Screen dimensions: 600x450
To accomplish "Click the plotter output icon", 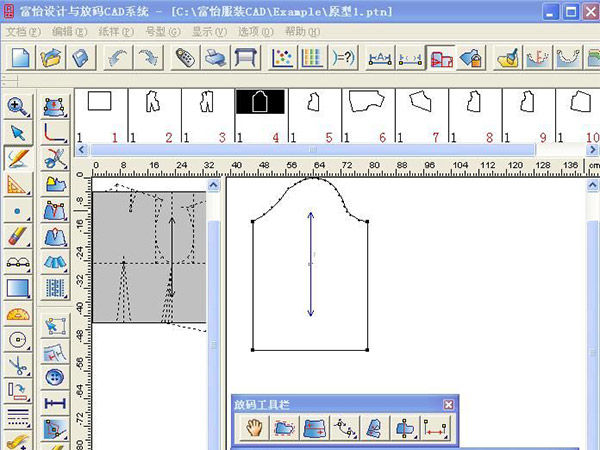I will pyautogui.click(x=245, y=59).
